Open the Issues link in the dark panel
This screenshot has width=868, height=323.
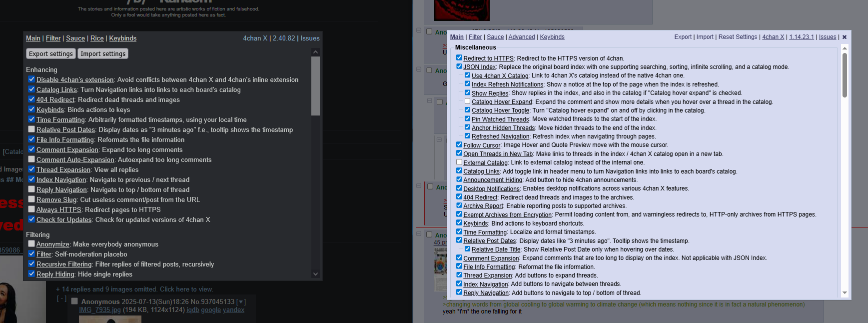[310, 38]
